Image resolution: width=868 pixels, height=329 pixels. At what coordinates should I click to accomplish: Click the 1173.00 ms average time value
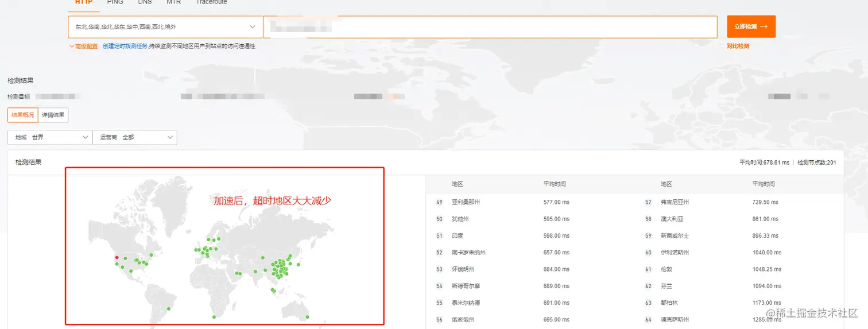tap(767, 303)
